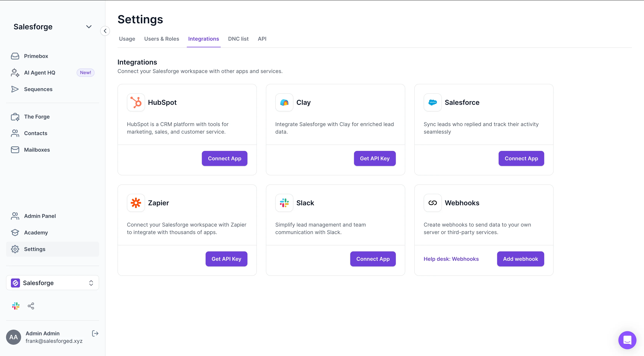
Task: Click the Settings gear icon
Action: [x=15, y=249]
